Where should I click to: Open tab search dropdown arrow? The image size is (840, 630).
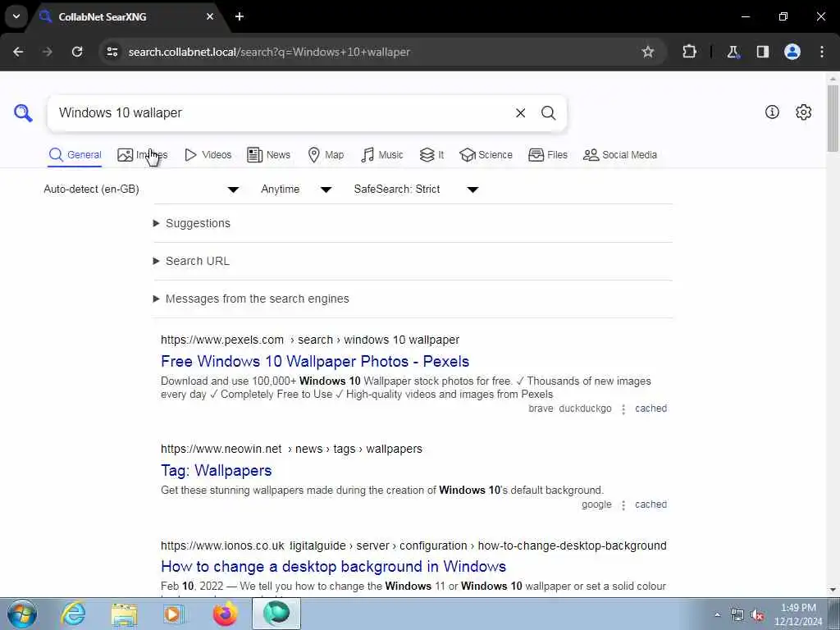coord(16,16)
